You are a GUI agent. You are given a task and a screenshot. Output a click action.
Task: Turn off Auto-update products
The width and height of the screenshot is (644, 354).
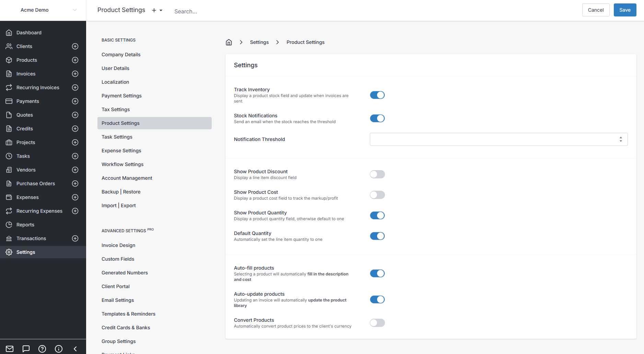pos(377,299)
